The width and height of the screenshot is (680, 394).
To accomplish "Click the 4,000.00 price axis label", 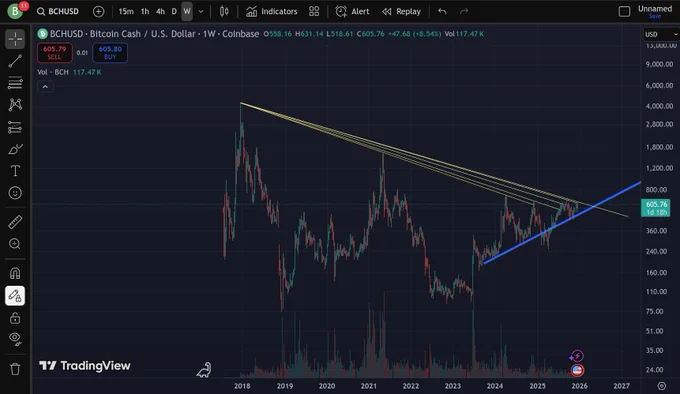I will tap(659, 106).
